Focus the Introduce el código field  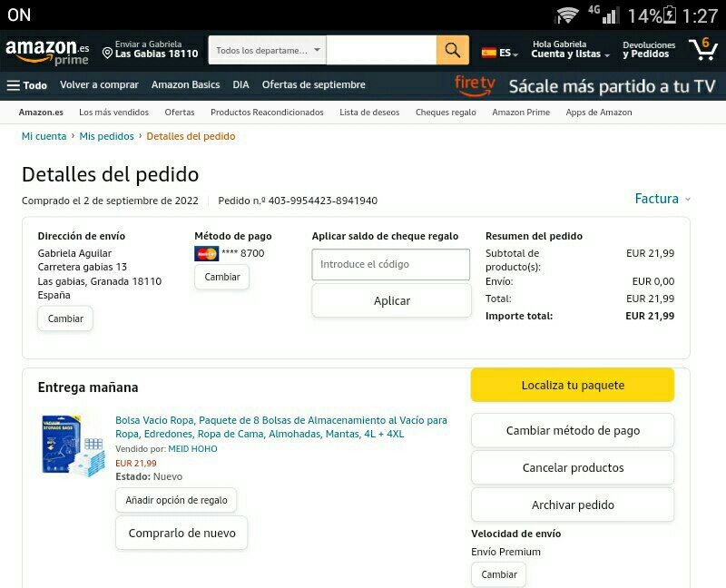[x=391, y=264]
